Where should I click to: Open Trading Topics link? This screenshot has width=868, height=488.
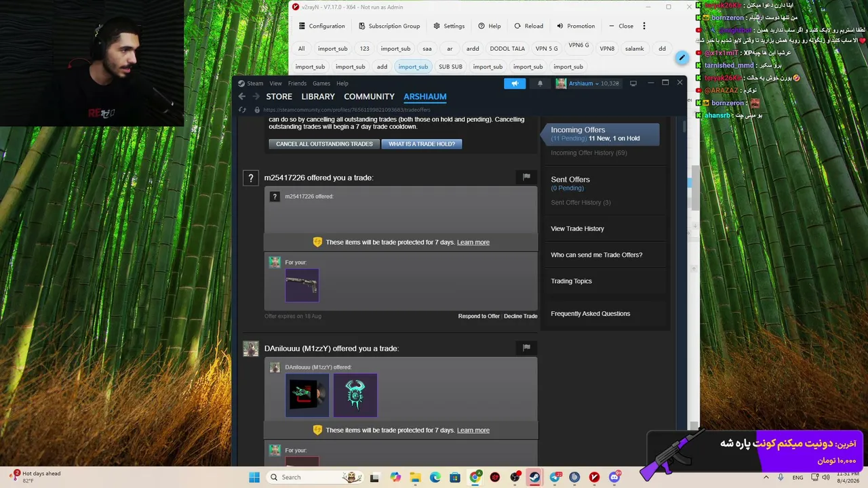pyautogui.click(x=571, y=281)
